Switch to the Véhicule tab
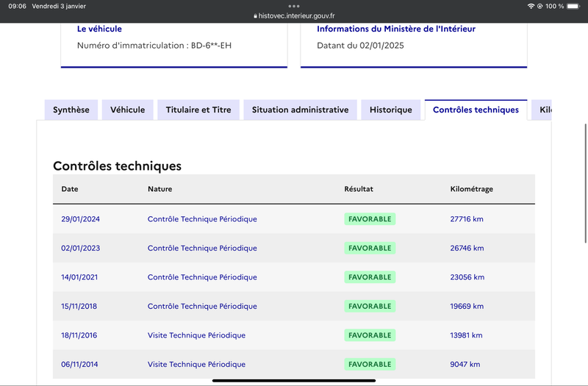Image resolution: width=588 pixels, height=386 pixels. (127, 110)
